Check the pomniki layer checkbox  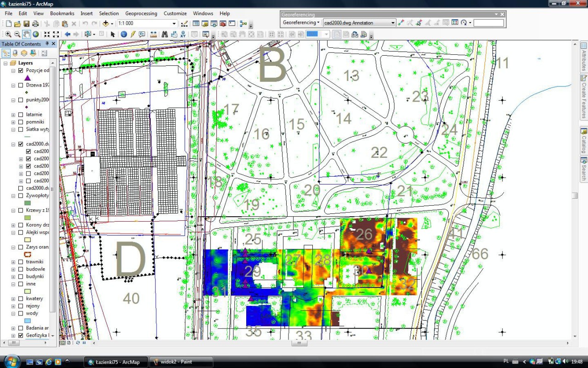[x=21, y=122]
